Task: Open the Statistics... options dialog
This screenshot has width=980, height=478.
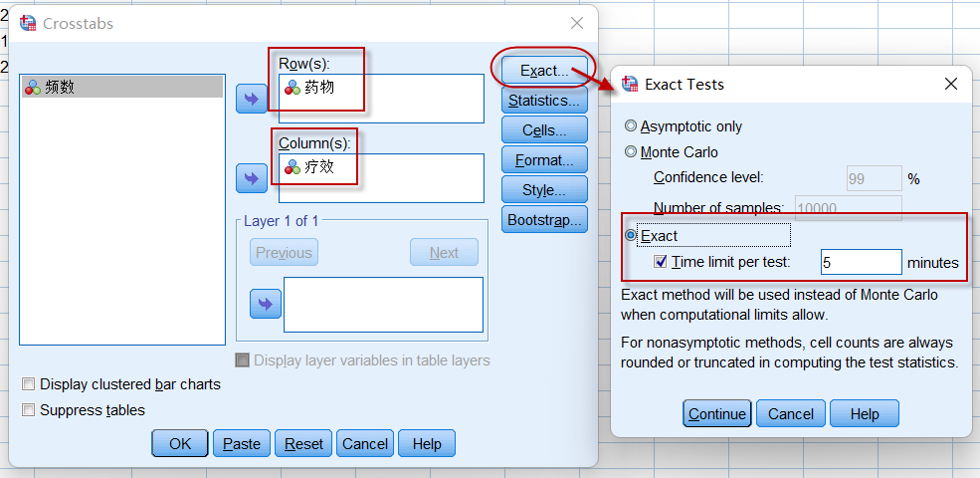Action: 543,101
